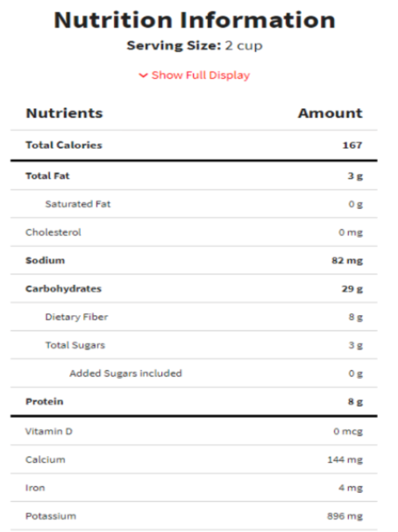
Task: Click the Added Sugars included label
Action: point(126,373)
